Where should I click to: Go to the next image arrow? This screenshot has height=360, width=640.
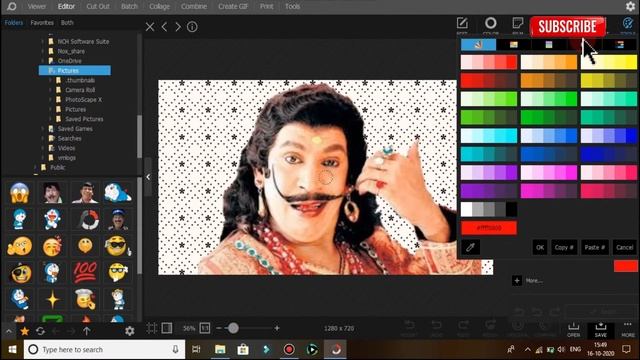click(x=178, y=27)
